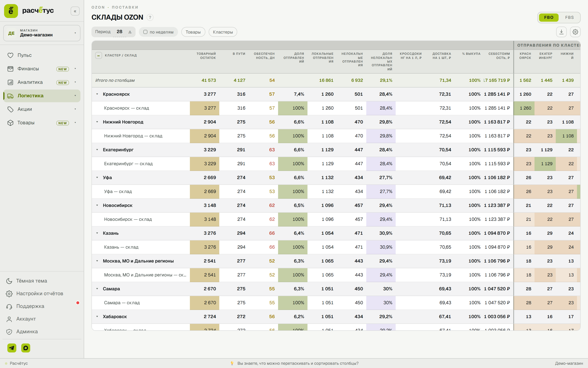Image resolution: width=588 pixels, height=368 pixels.
Task: Switch to FBS mode
Action: (x=569, y=18)
